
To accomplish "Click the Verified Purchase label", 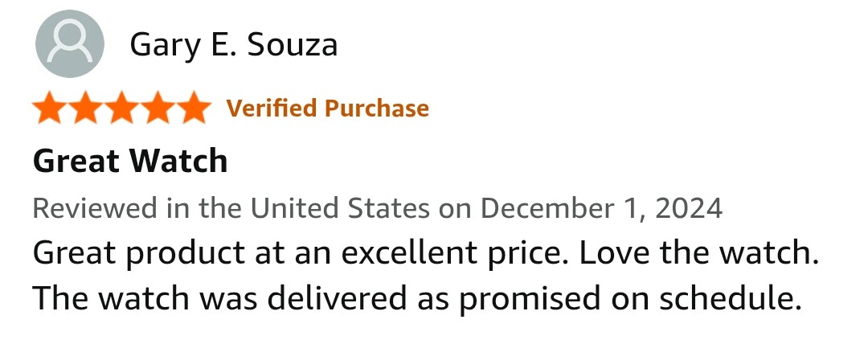I will 328,108.
